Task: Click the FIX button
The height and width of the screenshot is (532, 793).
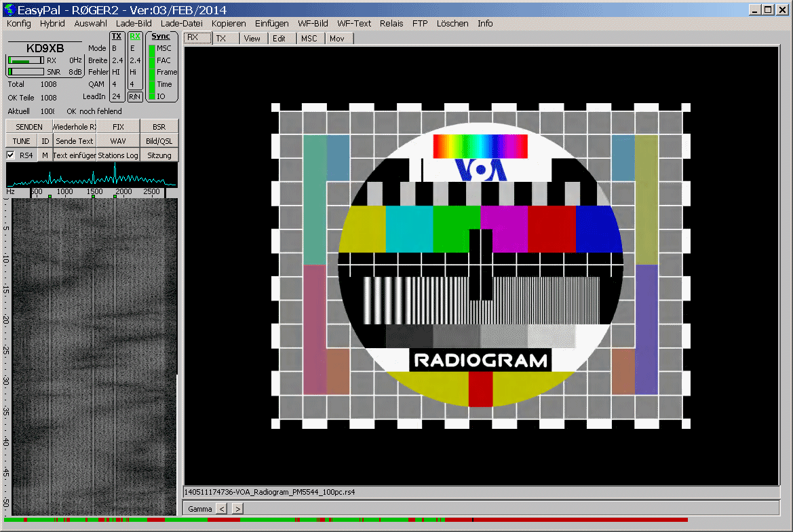Action: (x=118, y=127)
